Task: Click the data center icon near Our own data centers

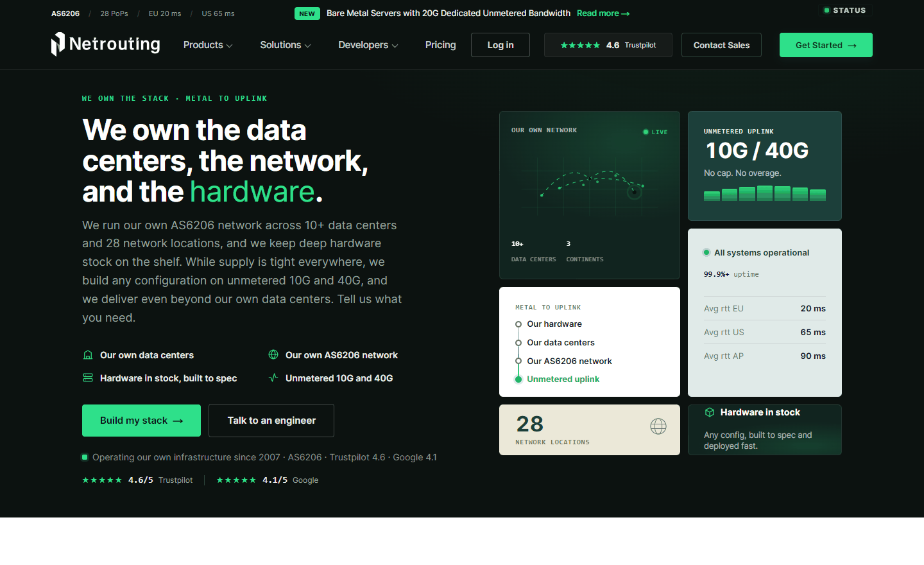Action: (88, 355)
